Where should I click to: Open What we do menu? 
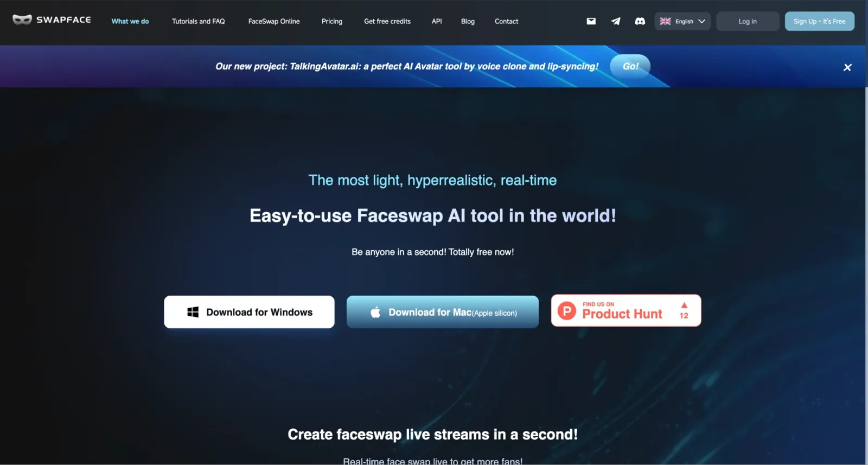tap(130, 21)
